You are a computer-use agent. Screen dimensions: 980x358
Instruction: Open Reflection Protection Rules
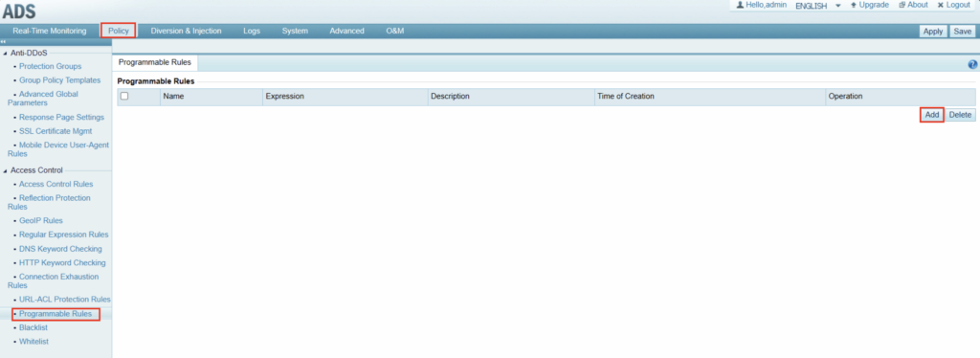49,202
